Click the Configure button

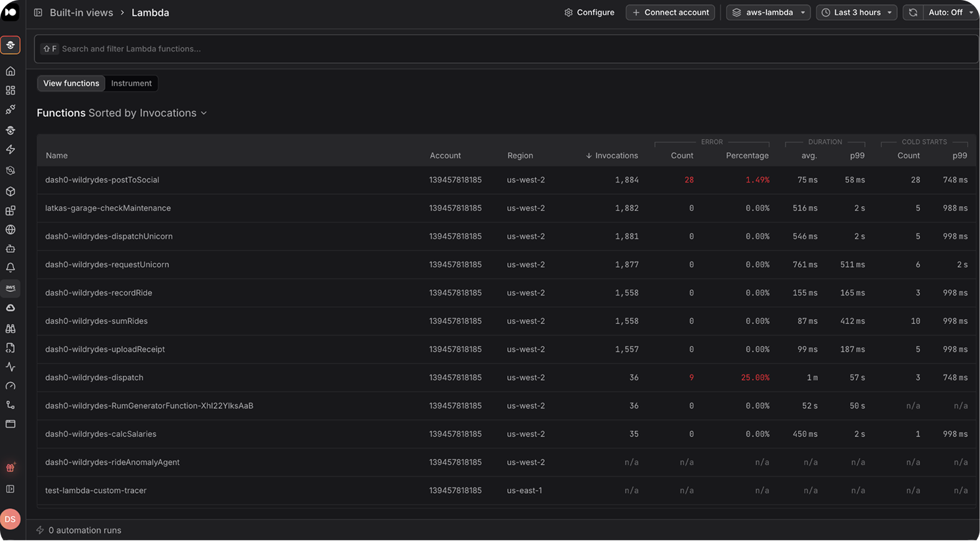589,12
